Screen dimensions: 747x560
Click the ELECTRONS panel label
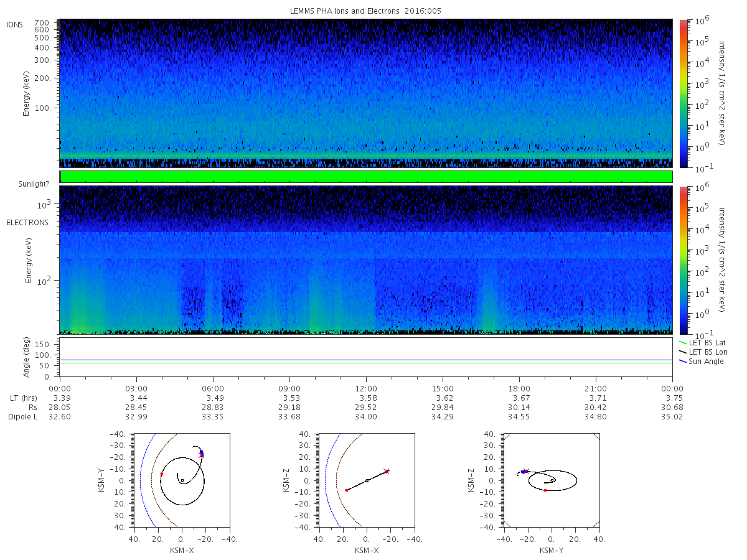[27, 222]
